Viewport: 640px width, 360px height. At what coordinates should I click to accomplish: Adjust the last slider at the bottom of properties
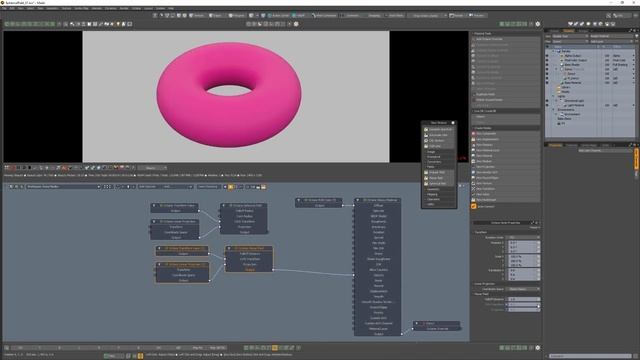tap(523, 310)
